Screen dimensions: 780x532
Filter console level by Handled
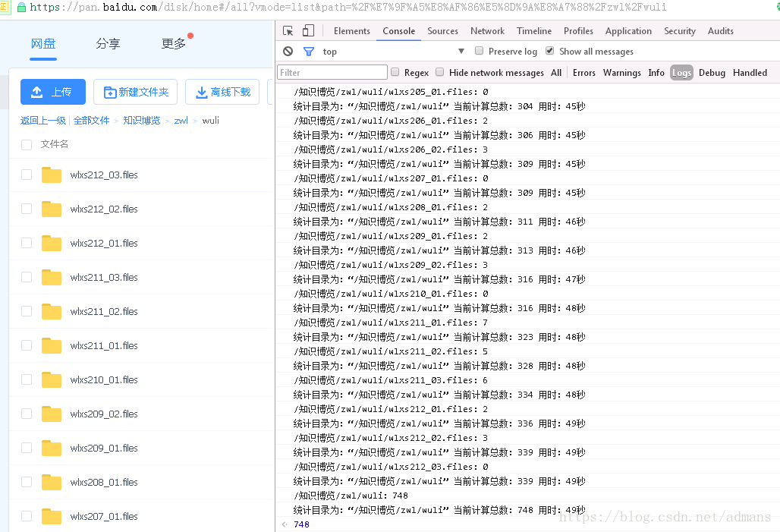coord(750,73)
